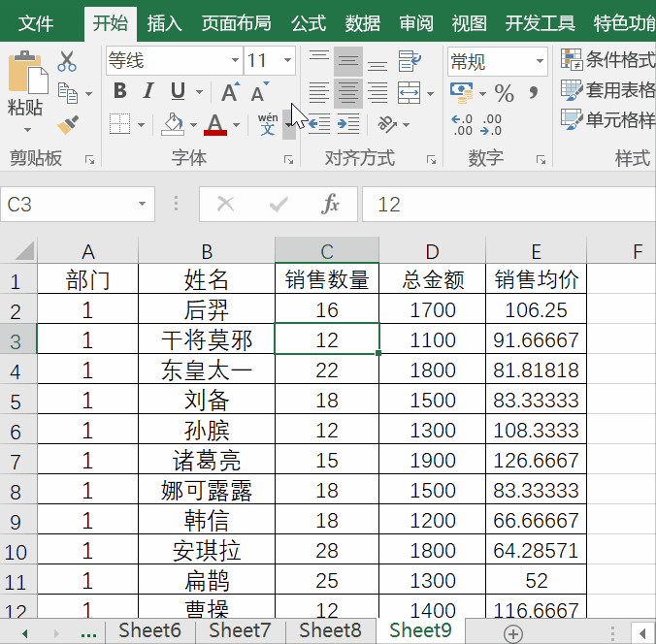This screenshot has width=656, height=644.
Task: Open underline style dropdown arrow
Action: (x=199, y=92)
